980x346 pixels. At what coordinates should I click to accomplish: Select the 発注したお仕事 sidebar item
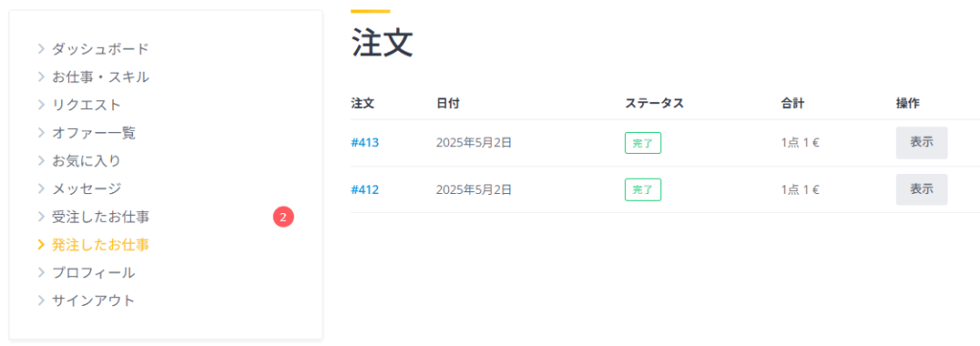click(x=100, y=245)
